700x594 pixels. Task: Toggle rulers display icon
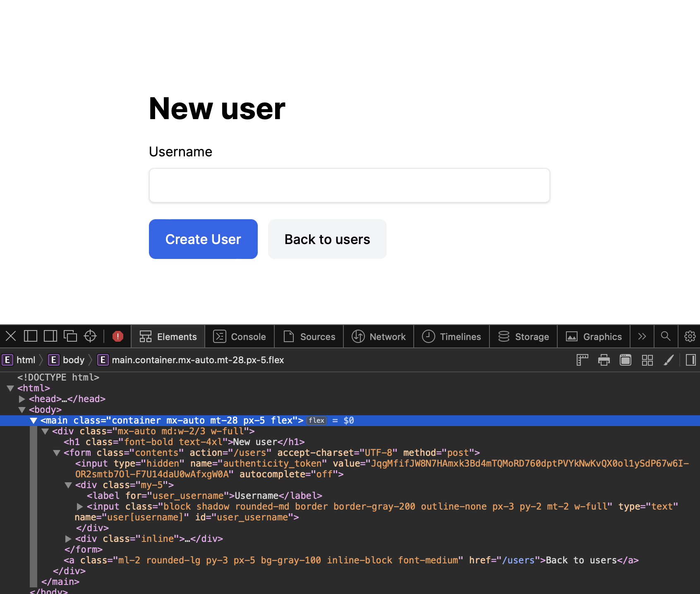[x=583, y=360]
